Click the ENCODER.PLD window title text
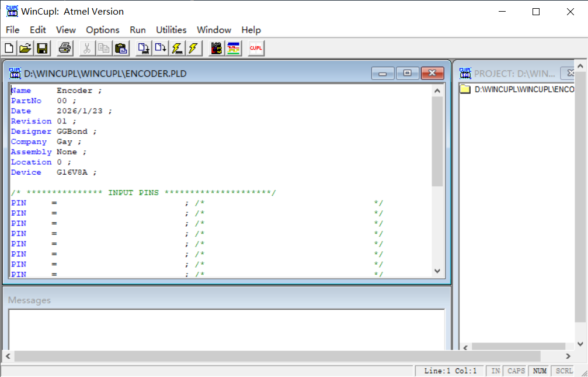This screenshot has width=588, height=377. pyautogui.click(x=105, y=74)
